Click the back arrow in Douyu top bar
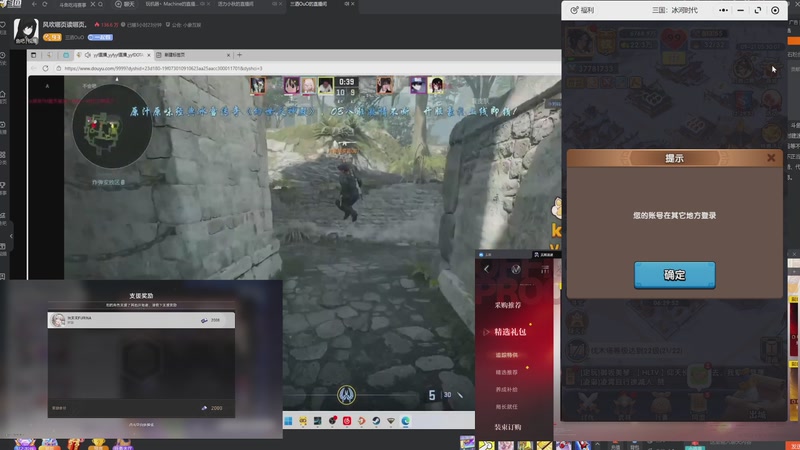Screen dimensions: 800x450 pos(34,4)
